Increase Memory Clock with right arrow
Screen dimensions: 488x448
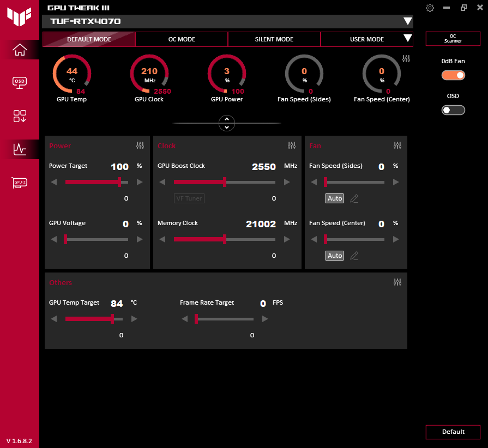[287, 239]
